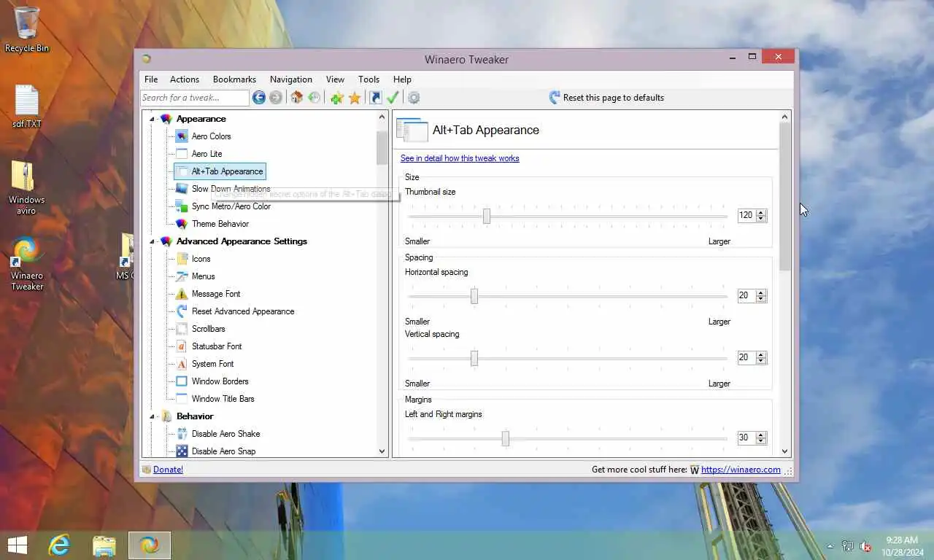Click the green checkmark toolbar icon
The height and width of the screenshot is (560, 934).
[393, 98]
